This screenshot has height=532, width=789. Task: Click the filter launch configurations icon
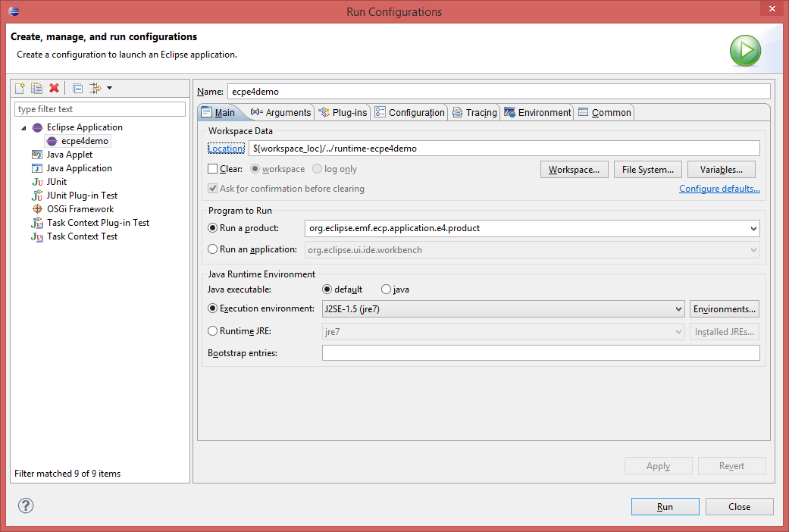click(x=95, y=89)
